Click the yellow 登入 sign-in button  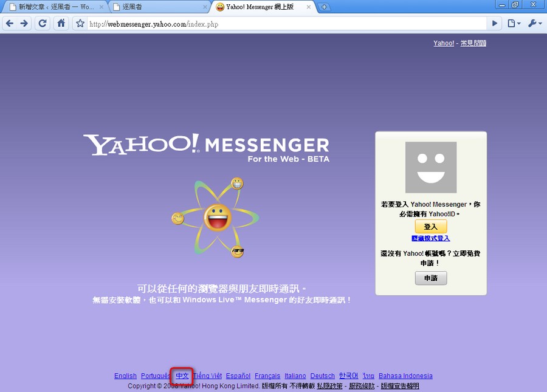tap(431, 227)
